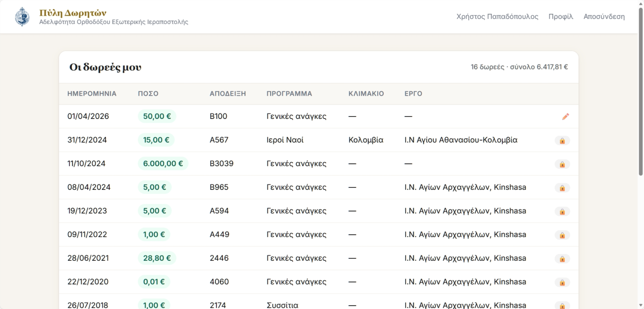Click the ΑΠΟΔΕΙΞΗ column header
Viewport: 644px width, 309px height.
[x=227, y=93]
